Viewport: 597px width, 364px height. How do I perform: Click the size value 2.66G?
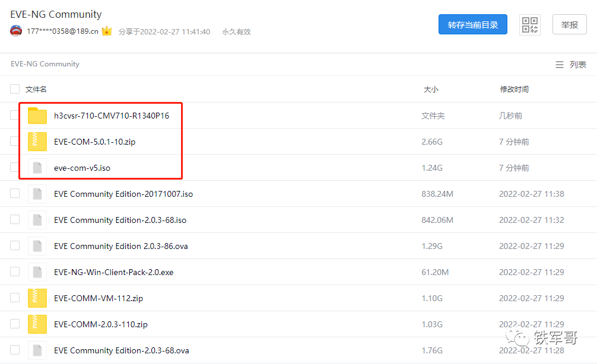pos(432,142)
